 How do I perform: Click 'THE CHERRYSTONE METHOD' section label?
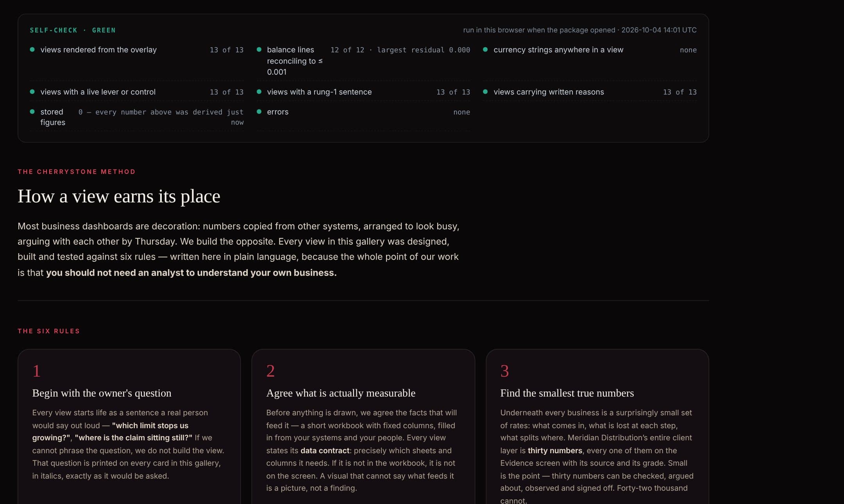[x=77, y=172]
